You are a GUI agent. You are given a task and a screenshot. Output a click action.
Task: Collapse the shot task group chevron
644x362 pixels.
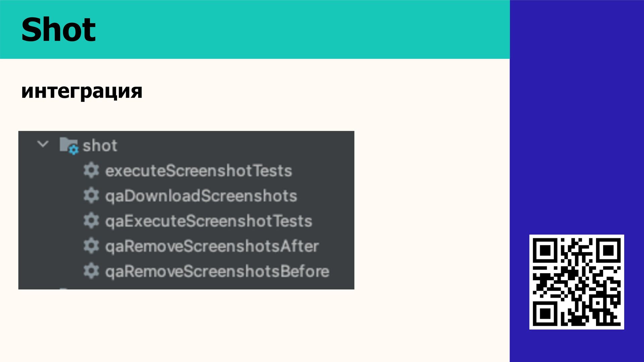point(43,144)
